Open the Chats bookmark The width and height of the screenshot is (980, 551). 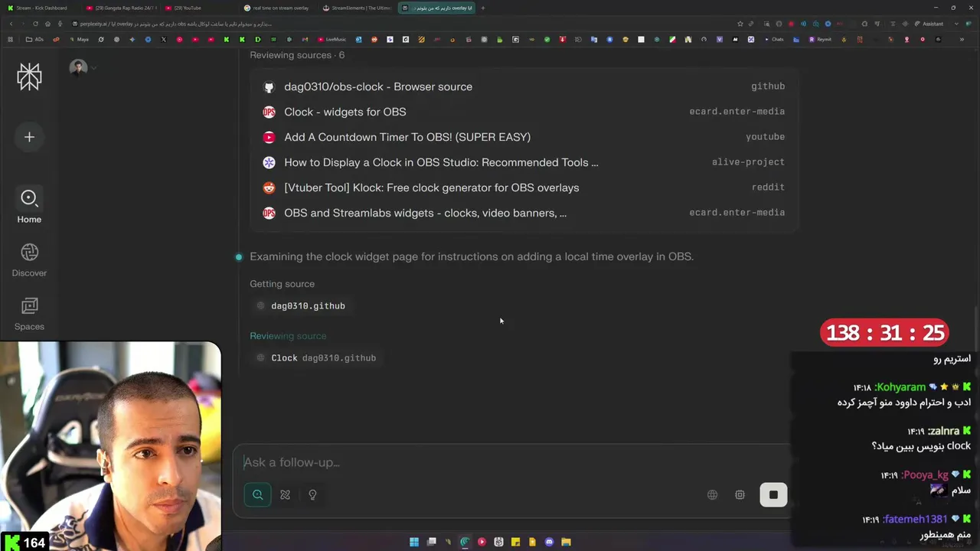[774, 39]
